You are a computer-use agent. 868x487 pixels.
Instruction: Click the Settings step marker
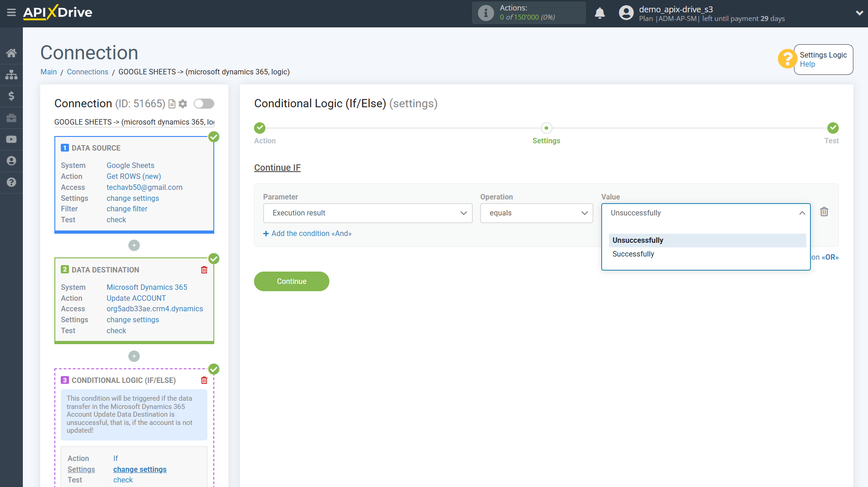546,128
